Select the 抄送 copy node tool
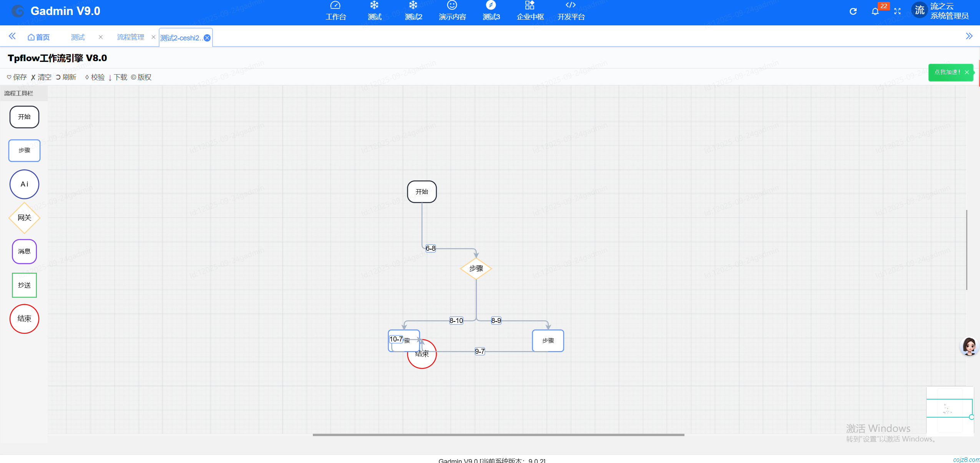The height and width of the screenshot is (463, 980). click(24, 285)
